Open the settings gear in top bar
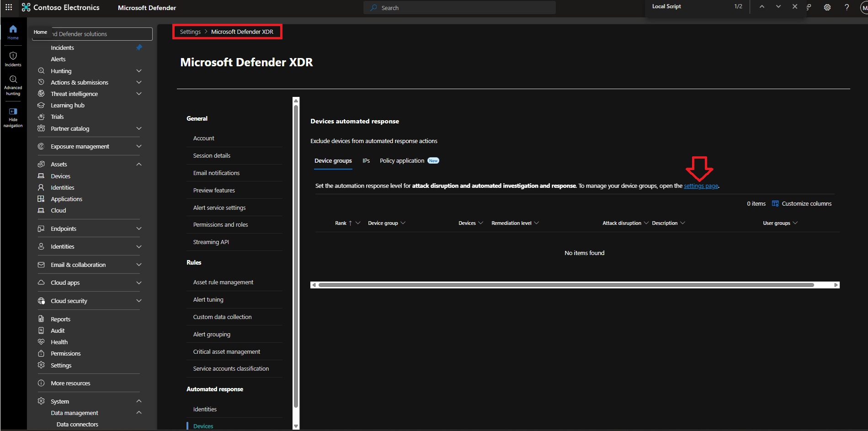This screenshot has height=431, width=868. pyautogui.click(x=827, y=7)
